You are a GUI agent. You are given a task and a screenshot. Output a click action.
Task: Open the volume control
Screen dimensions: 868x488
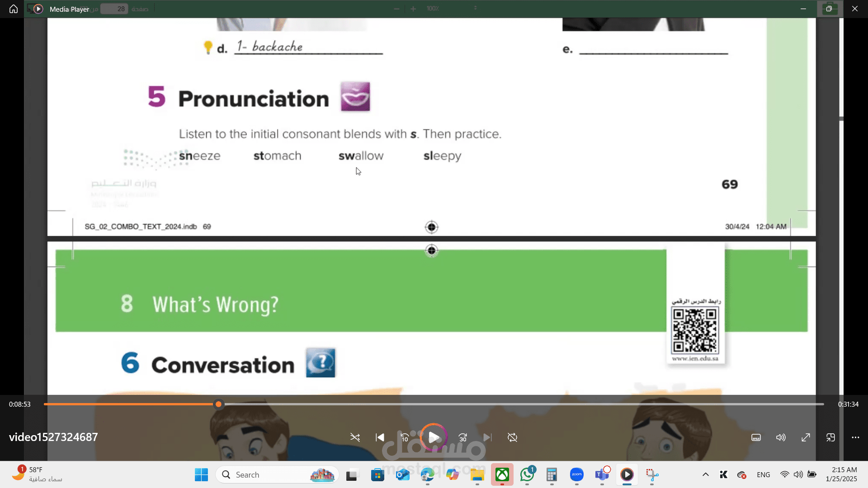(x=781, y=437)
